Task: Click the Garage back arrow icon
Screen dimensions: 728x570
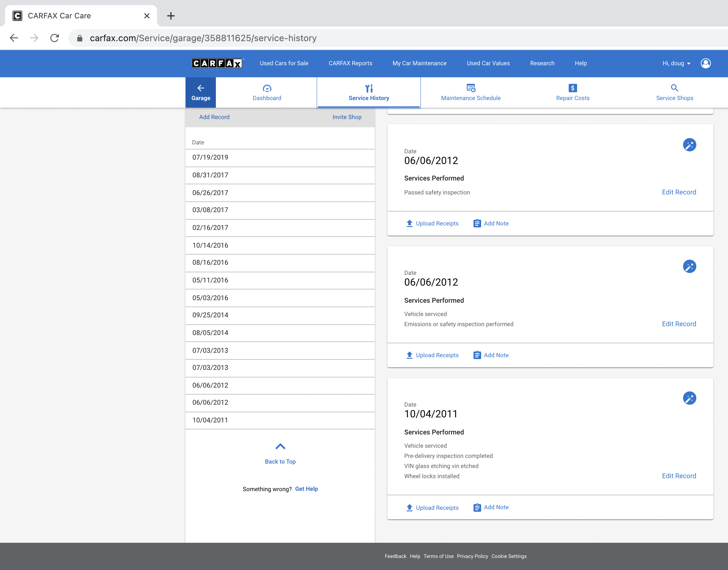Action: [200, 88]
